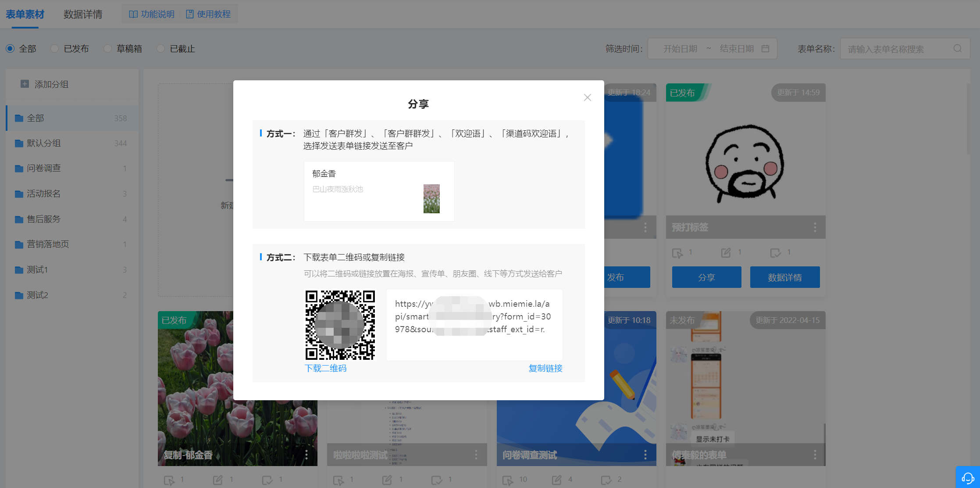
Task: Focus the 表单名称 search box
Action: [905, 49]
